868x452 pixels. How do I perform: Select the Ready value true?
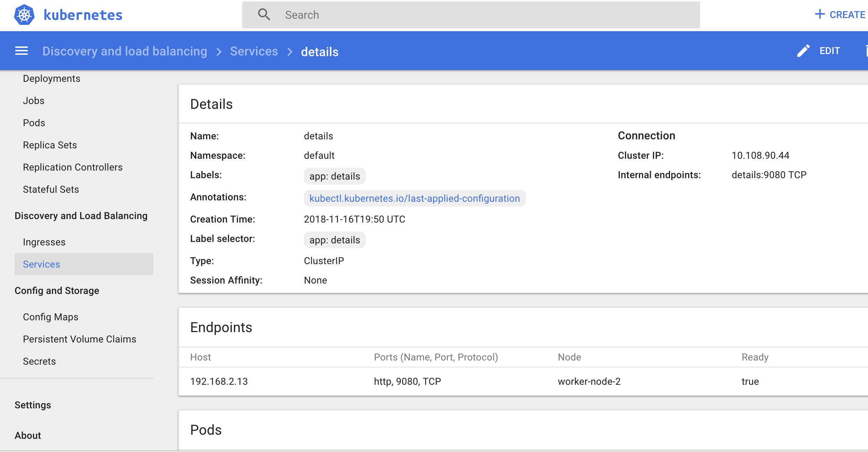point(750,381)
